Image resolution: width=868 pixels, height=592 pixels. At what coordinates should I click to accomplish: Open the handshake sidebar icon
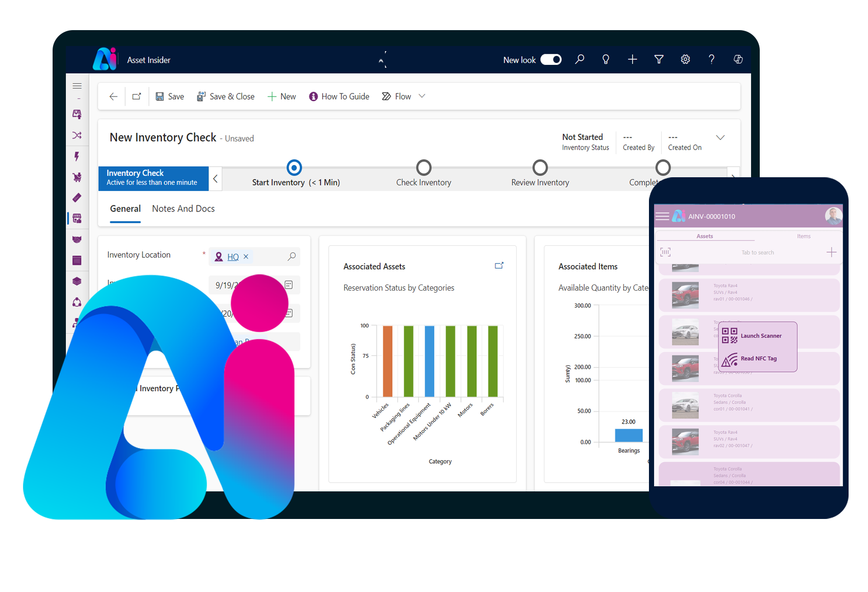pos(77,239)
